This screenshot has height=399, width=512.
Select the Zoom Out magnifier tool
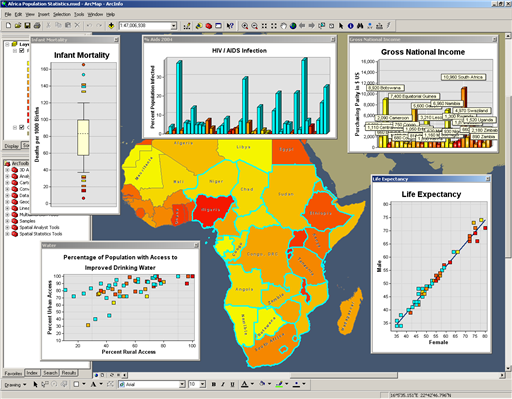(254, 26)
